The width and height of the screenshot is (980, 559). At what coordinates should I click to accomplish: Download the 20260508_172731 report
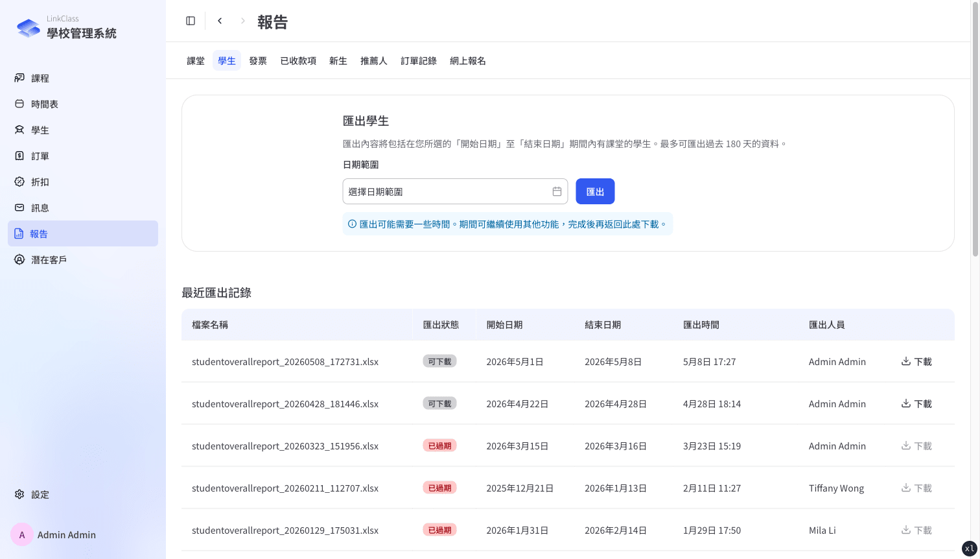[916, 361]
